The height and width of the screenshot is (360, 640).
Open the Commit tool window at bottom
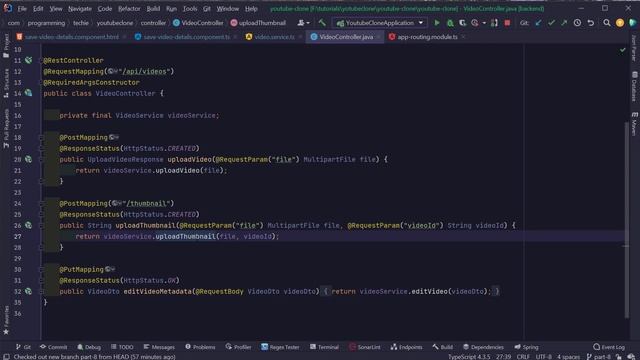tap(53, 347)
